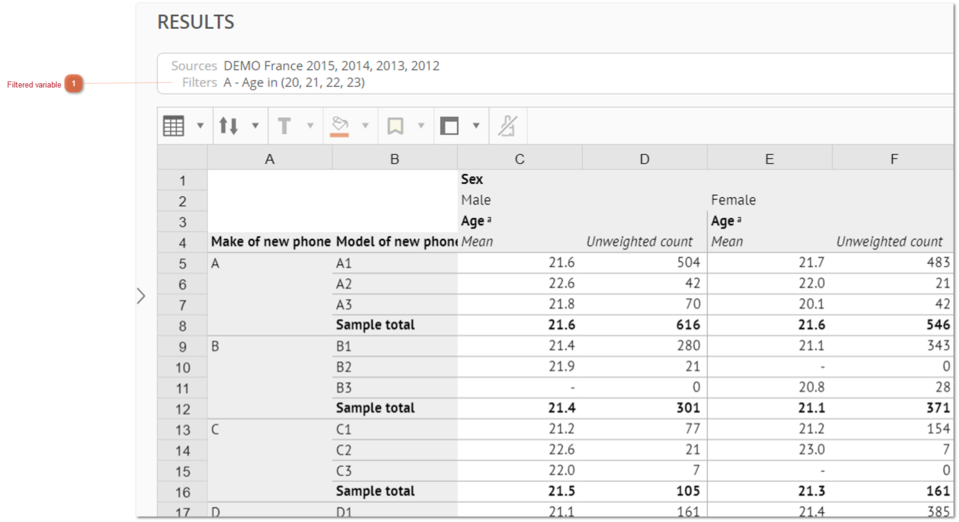Screen dimensions: 959x522
Task: Open the table layout grid icon
Action: click(x=174, y=126)
